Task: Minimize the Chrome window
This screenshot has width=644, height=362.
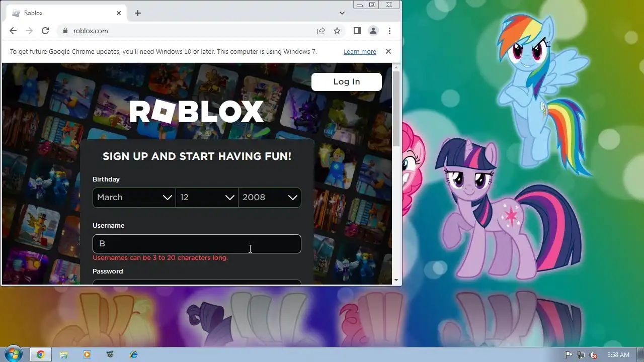Action: tap(359, 5)
